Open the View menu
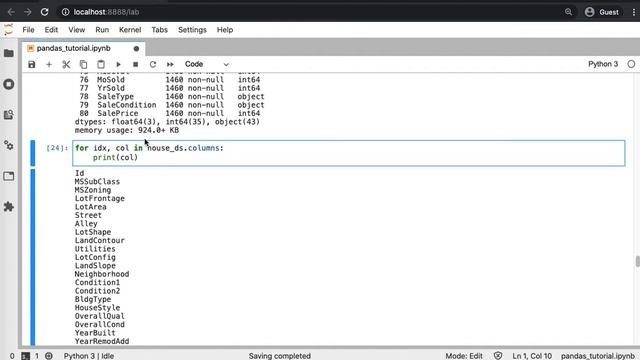Viewport: 640px width, 360px height. coord(76,30)
